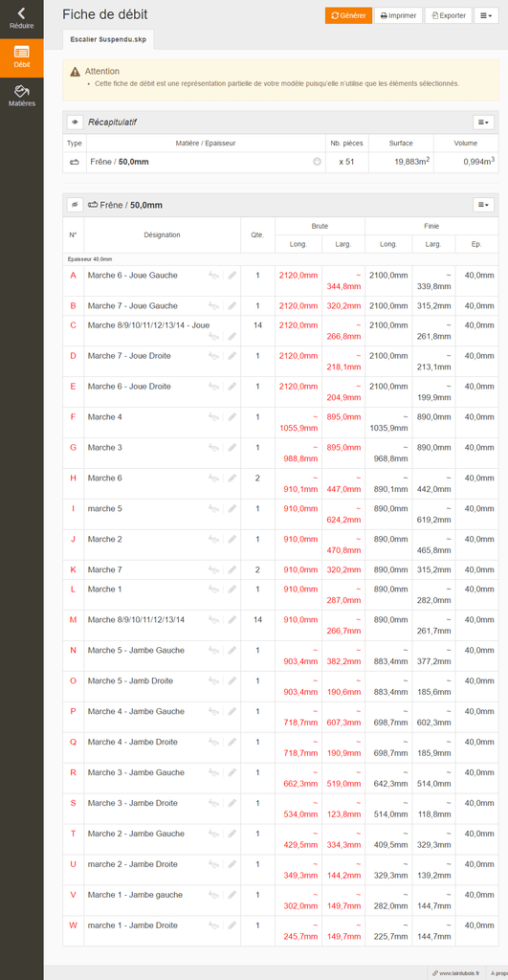Click the highlight icon for Marche 7 - Joue Droite
Viewport: 508px width, 980px height.
[214, 356]
